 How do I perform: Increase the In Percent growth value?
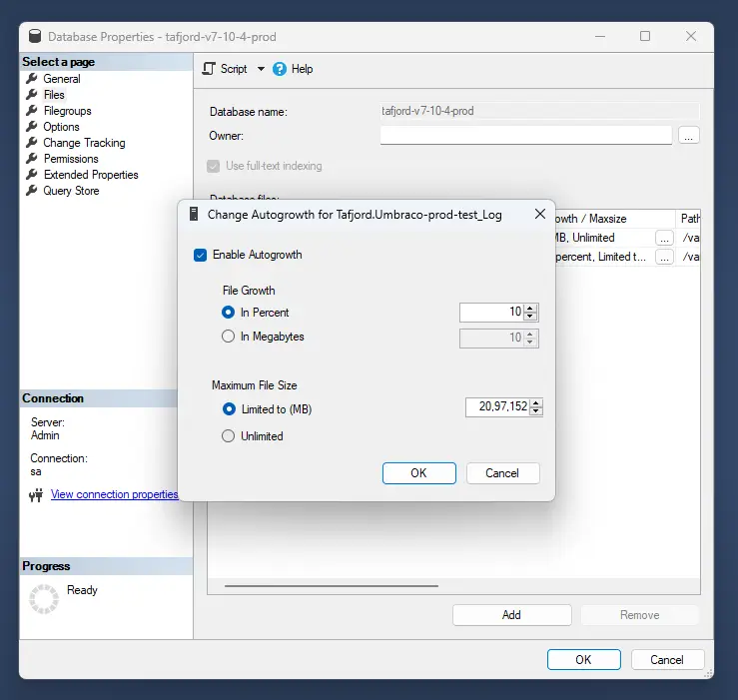coord(531,308)
